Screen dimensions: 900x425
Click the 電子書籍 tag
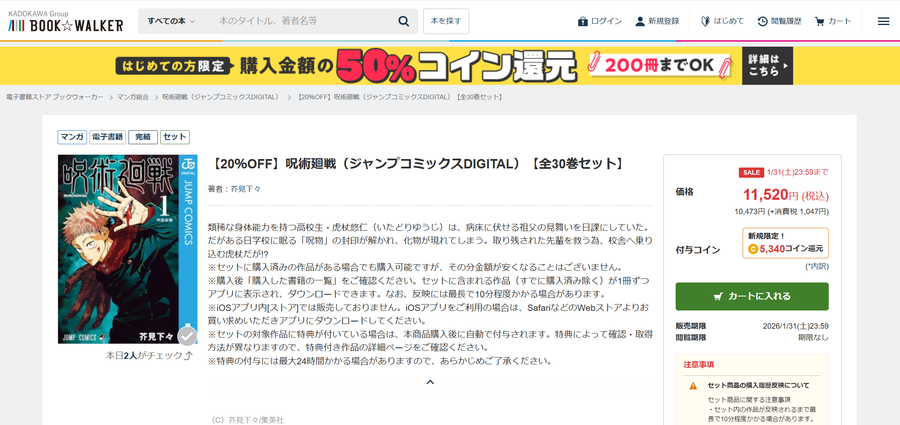pyautogui.click(x=107, y=137)
